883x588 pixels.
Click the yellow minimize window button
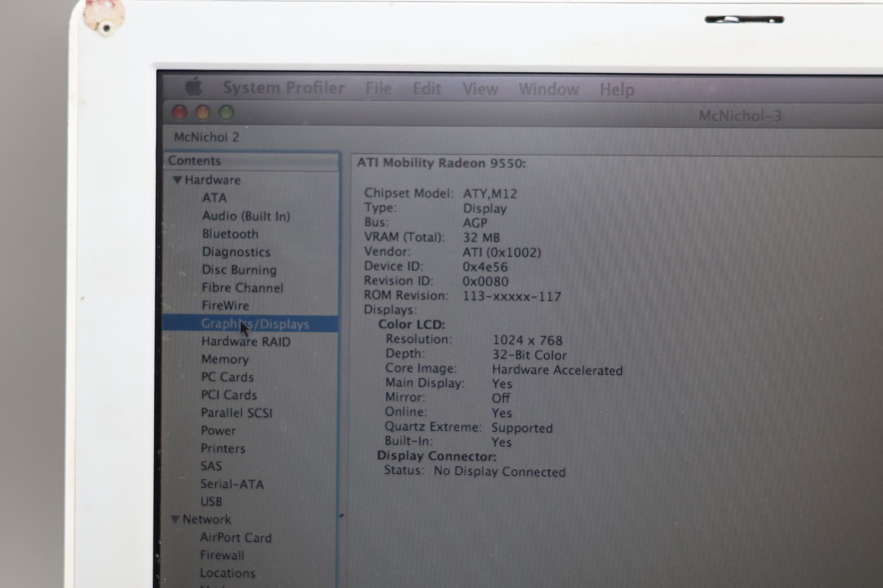tap(203, 113)
